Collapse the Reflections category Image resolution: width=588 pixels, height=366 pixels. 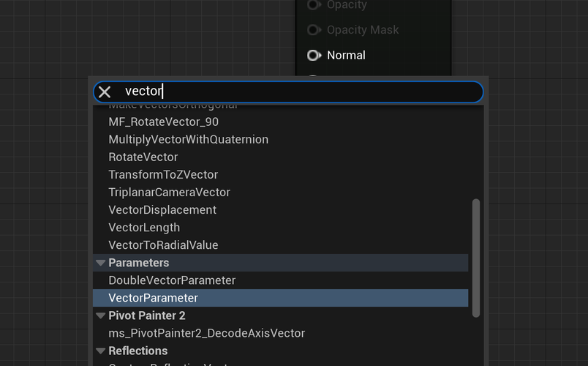click(x=101, y=351)
